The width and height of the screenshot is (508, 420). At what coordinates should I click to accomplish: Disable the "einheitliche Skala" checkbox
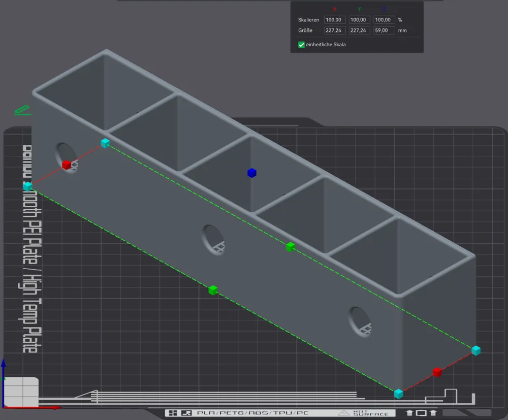point(301,45)
